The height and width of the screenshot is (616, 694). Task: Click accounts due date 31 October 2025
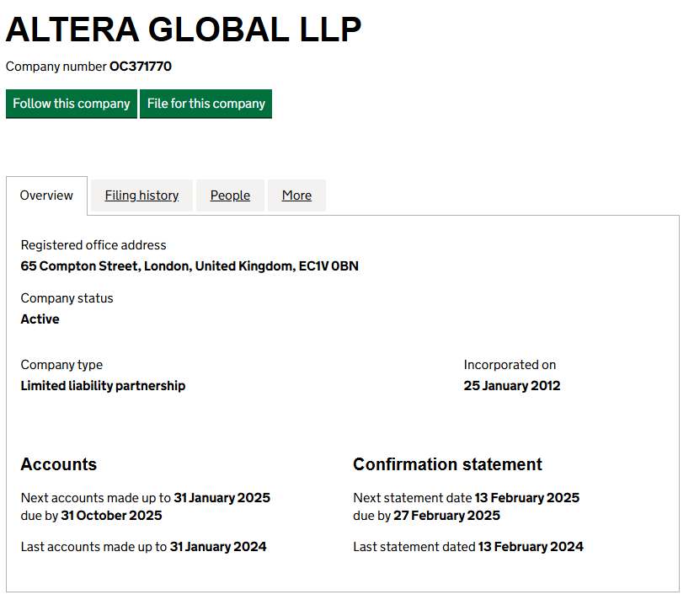coord(111,516)
